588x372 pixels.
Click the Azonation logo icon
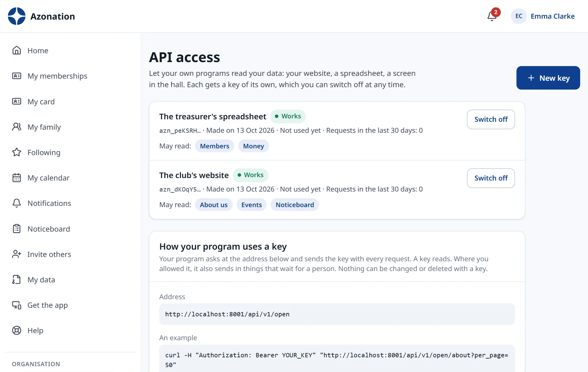pos(17,16)
